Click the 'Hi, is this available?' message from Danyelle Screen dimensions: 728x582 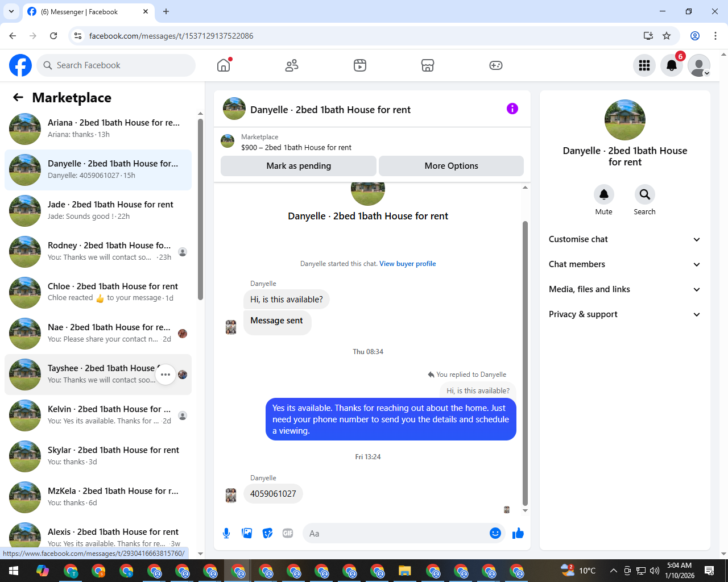(286, 300)
